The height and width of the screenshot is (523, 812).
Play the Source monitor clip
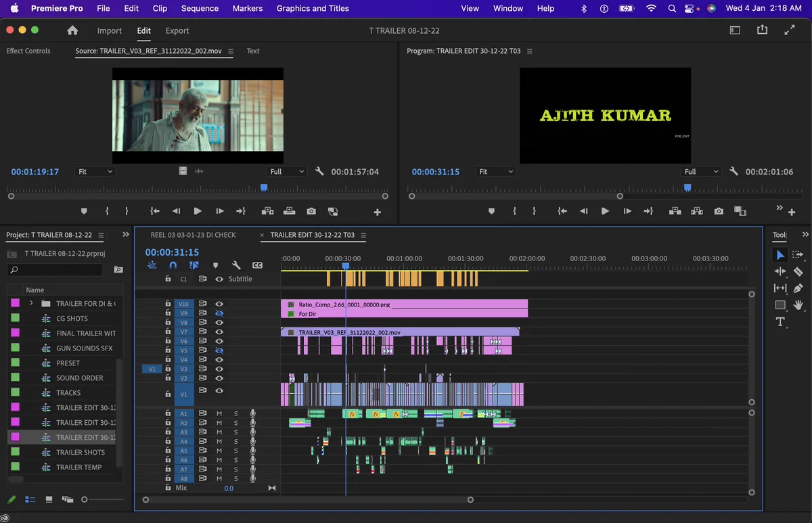point(198,211)
